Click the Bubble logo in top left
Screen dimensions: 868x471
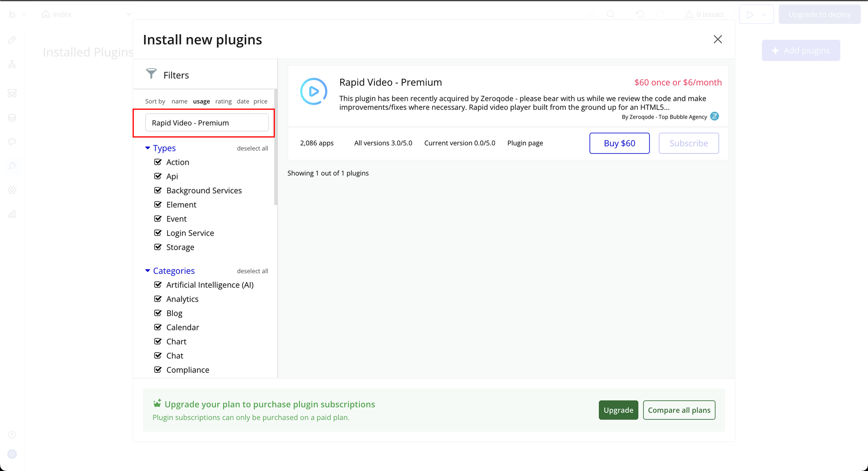(12, 14)
